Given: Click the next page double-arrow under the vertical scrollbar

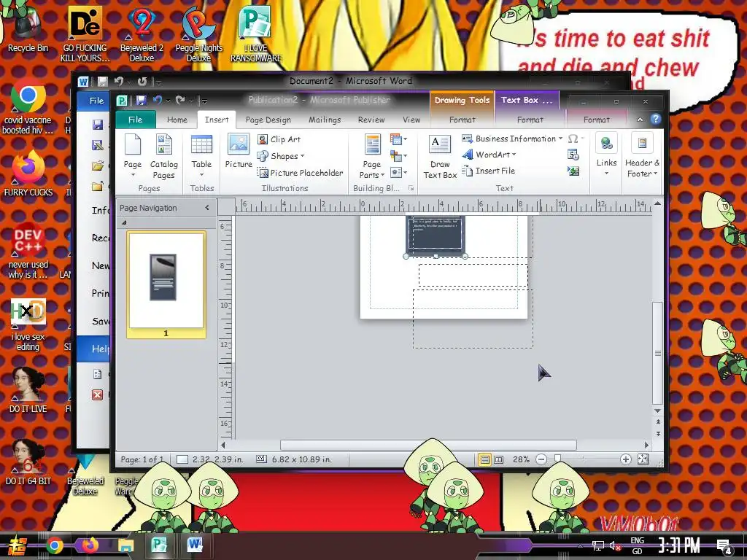Looking at the screenshot, I should point(657,434).
